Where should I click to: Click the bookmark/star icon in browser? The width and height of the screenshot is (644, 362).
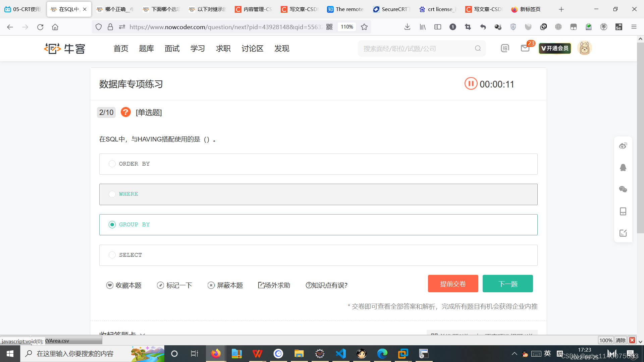coord(365,27)
